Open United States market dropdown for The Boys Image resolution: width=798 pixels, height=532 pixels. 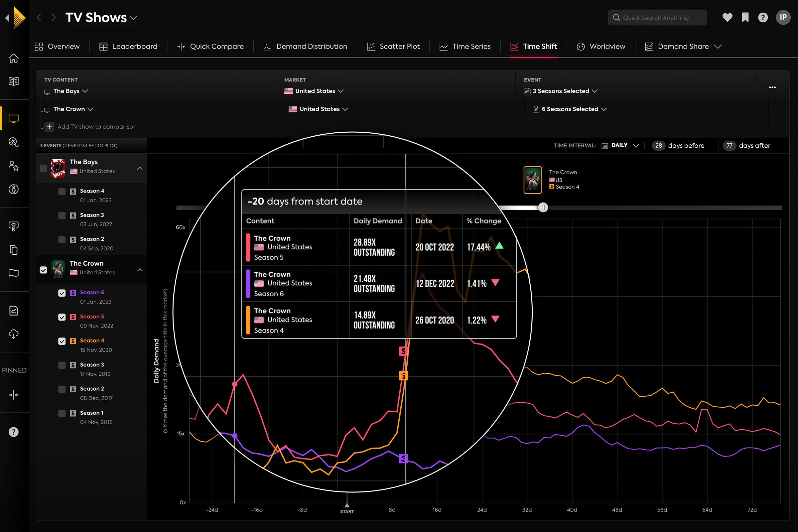click(x=314, y=91)
